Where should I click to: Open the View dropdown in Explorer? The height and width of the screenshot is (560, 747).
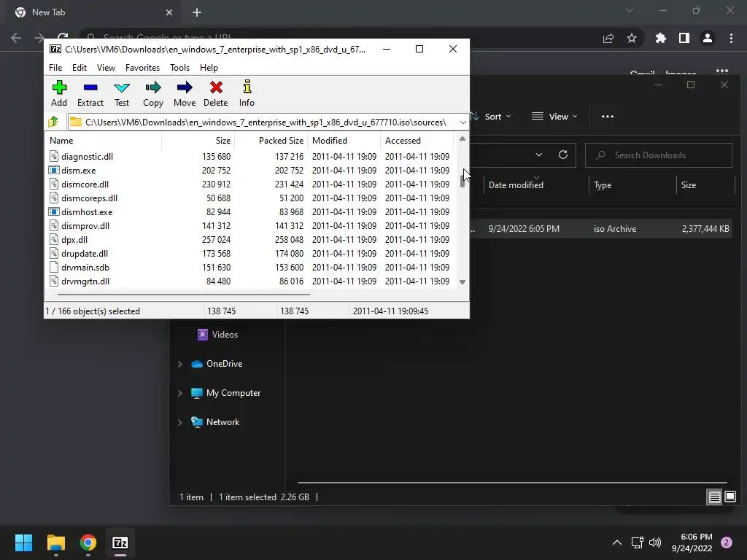[x=554, y=116]
